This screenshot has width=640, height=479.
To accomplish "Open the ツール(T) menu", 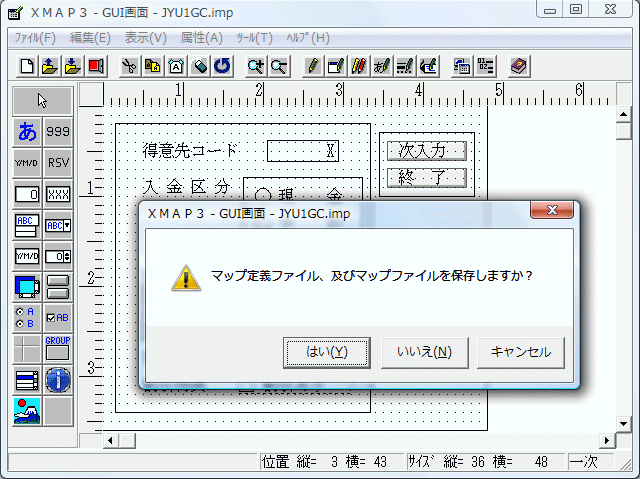I will coord(254,38).
